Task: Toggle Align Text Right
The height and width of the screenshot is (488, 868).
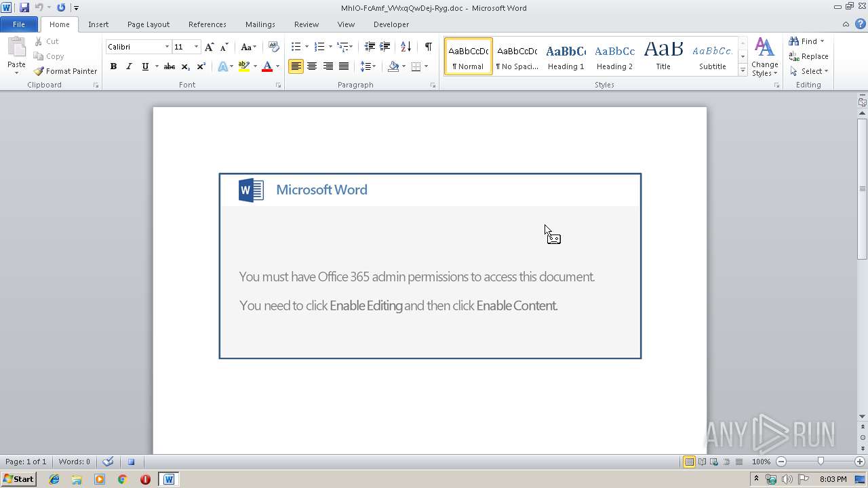Action: (x=328, y=66)
